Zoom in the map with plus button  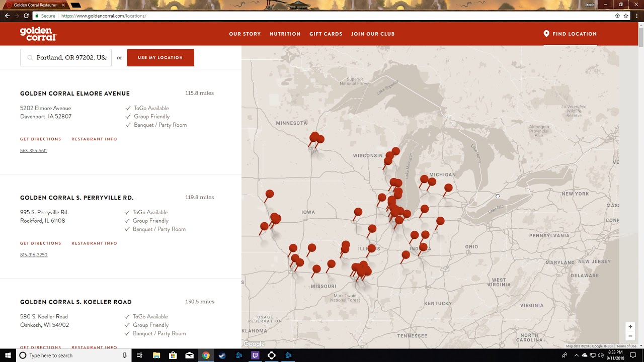[630, 327]
